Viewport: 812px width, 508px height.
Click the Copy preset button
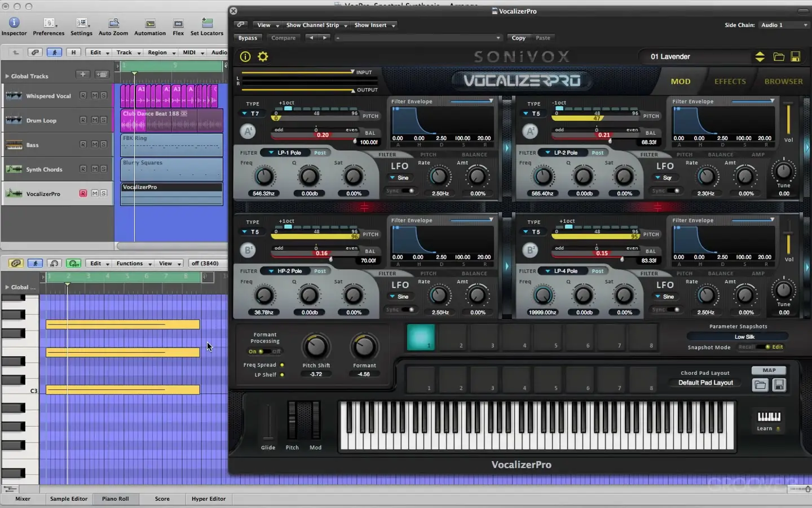coord(518,37)
